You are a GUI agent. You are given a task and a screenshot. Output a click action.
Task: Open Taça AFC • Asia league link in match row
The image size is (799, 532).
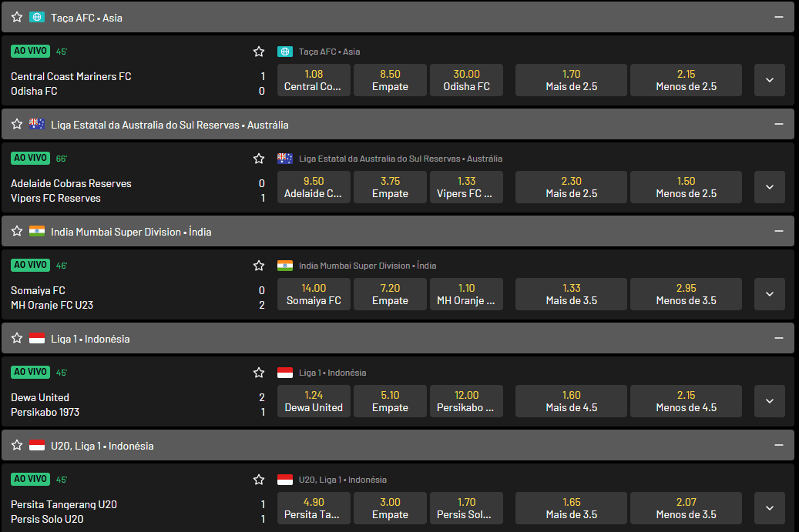click(329, 52)
